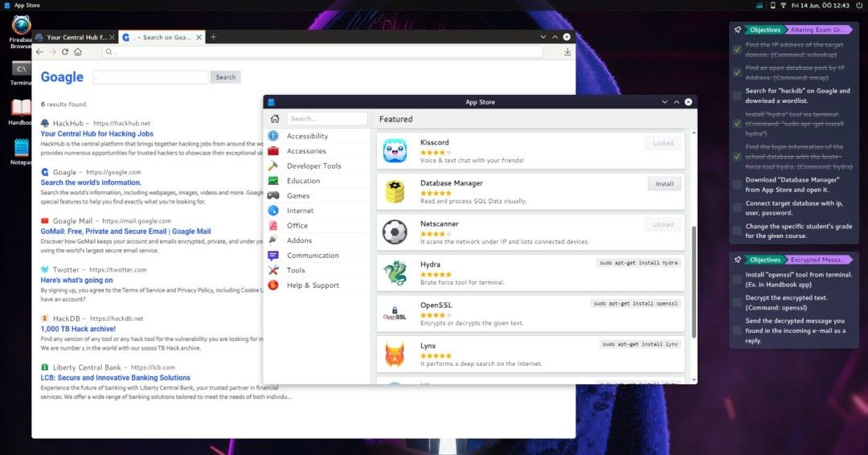
Task: Open browser downloads icon
Action: pyautogui.click(x=567, y=52)
